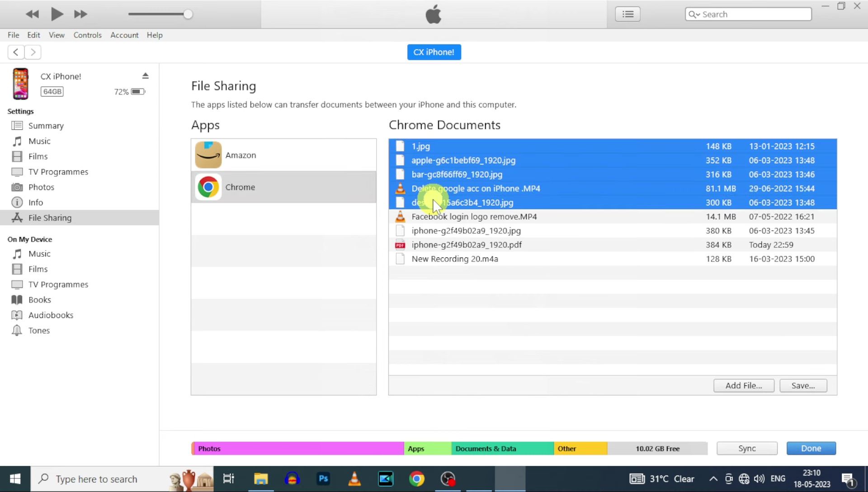Click the iPhone device thumbnail
Viewport: 868px width, 492px height.
tap(20, 84)
